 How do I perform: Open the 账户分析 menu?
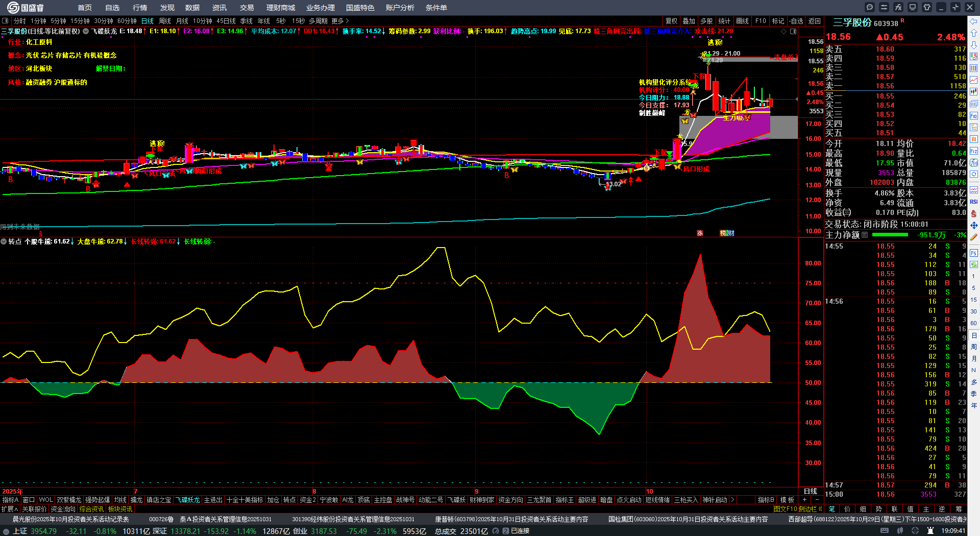400,8
